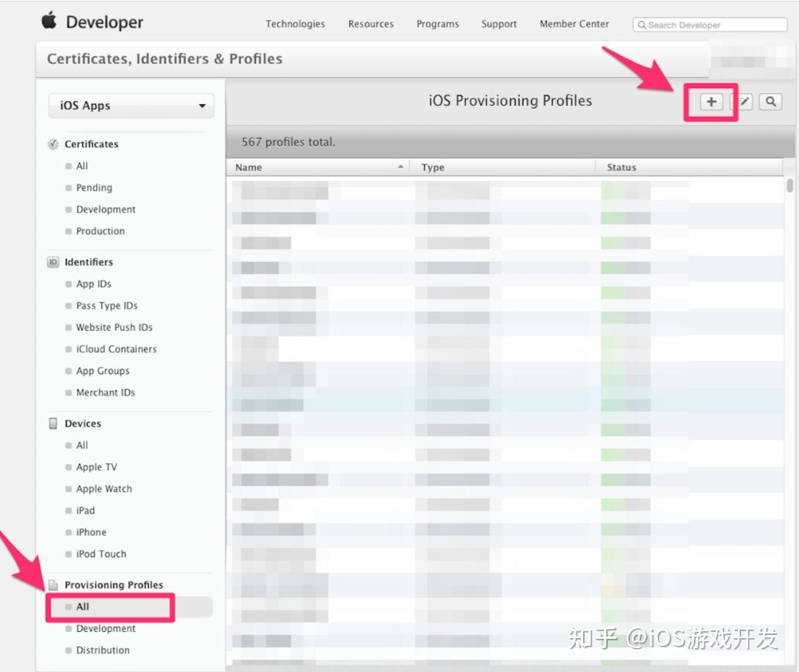Show Production certificates

click(x=100, y=231)
